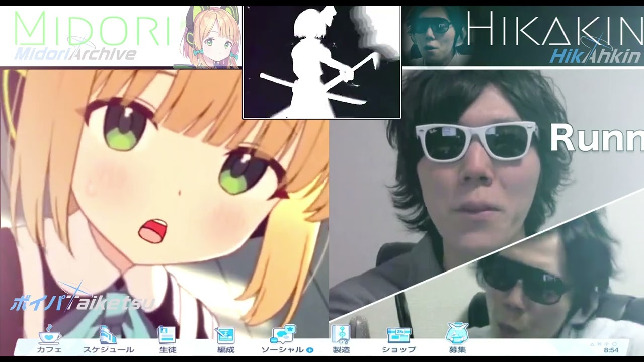644x362 pixels.
Task: Open the ソーシャル (Social) chat bubble icon
Action: [x=284, y=334]
